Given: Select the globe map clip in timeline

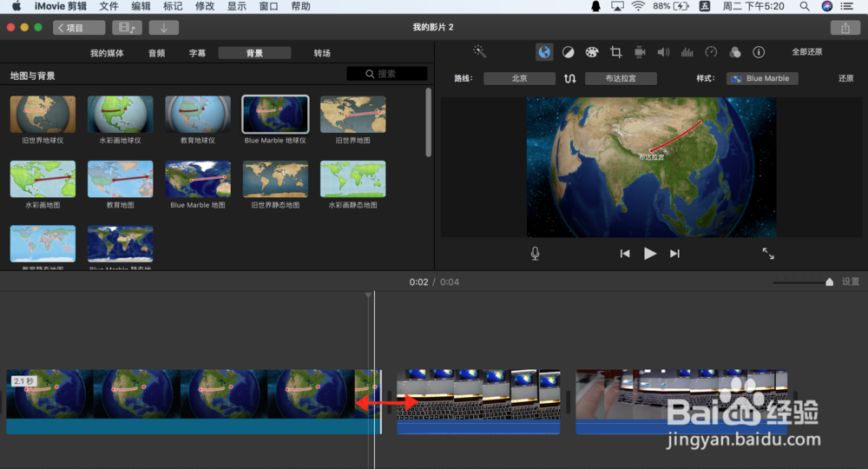Looking at the screenshot, I should click(x=194, y=401).
